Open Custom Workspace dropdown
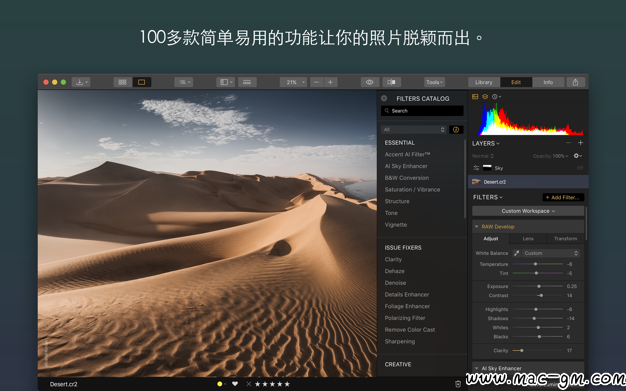This screenshot has width=626, height=391. (x=528, y=211)
